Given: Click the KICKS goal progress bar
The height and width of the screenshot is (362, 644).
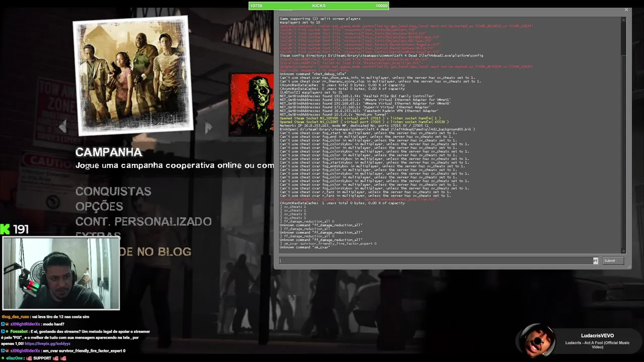Looking at the screenshot, I should tap(318, 6).
